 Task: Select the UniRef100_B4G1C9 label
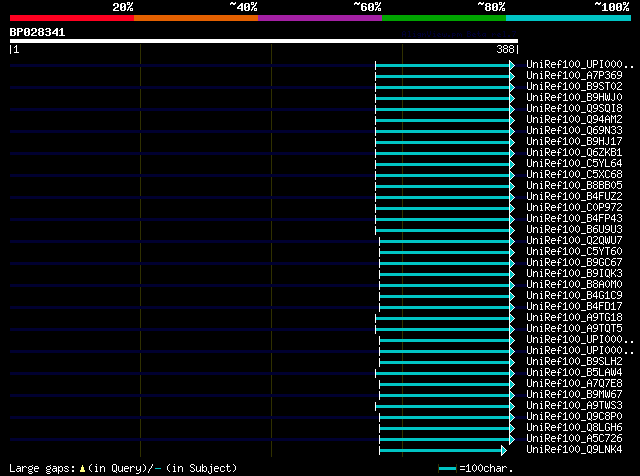(x=574, y=296)
